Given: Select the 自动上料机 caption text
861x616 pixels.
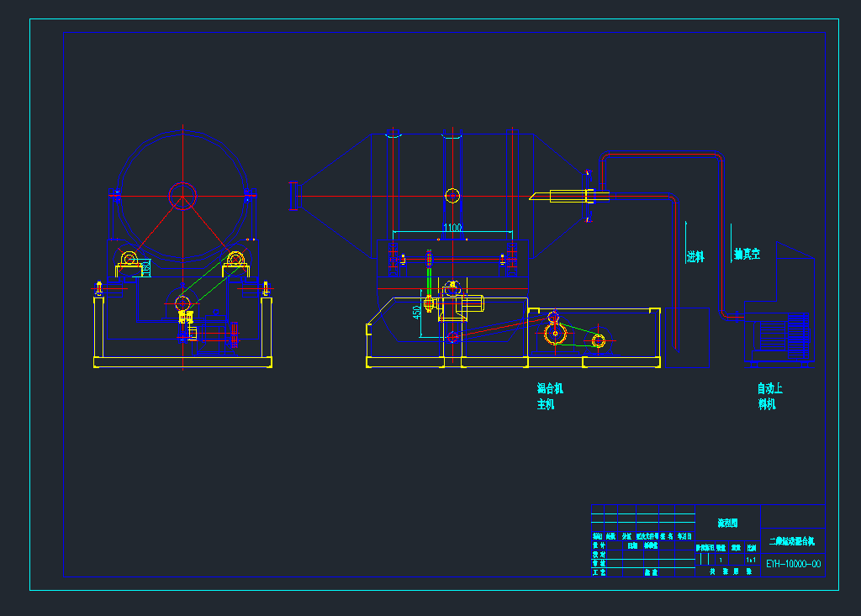Looking at the screenshot, I should pos(769,397).
